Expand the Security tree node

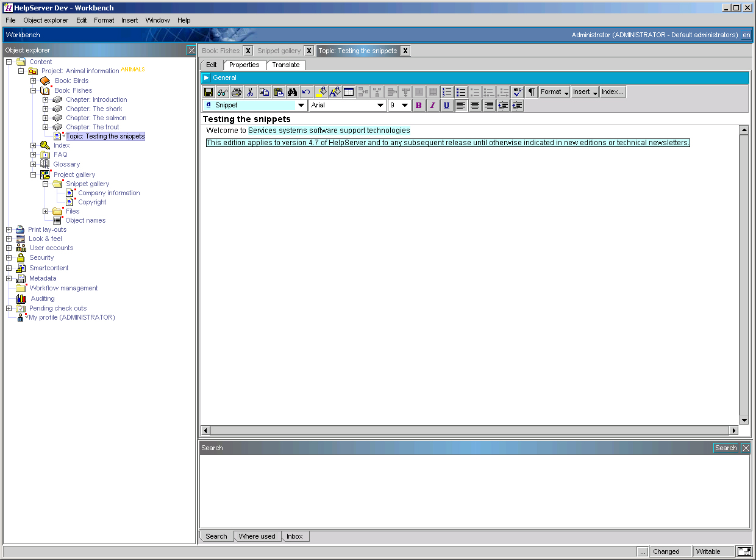(9, 258)
